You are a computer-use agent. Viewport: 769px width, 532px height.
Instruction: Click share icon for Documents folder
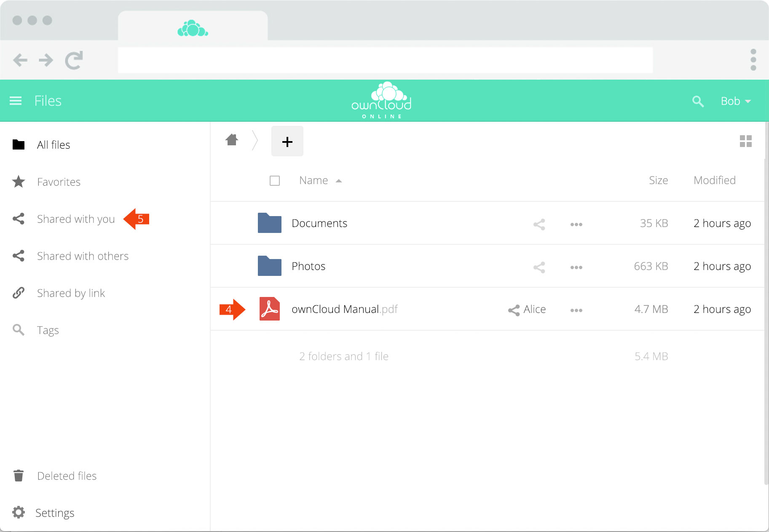[539, 224]
